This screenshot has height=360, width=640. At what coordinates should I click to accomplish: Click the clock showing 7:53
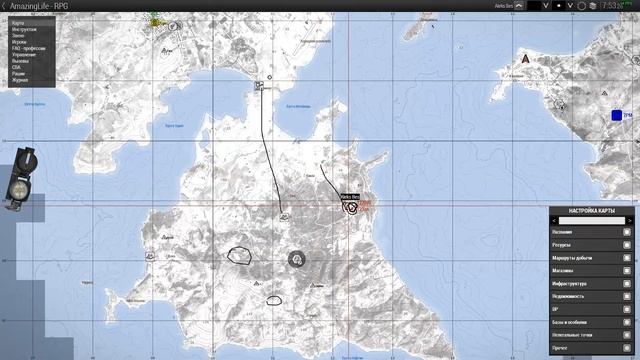pyautogui.click(x=612, y=6)
